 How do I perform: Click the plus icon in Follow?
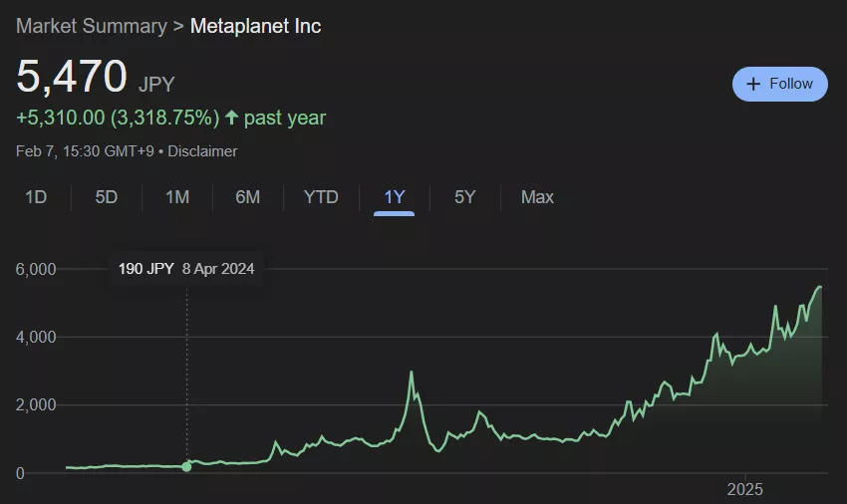(753, 84)
